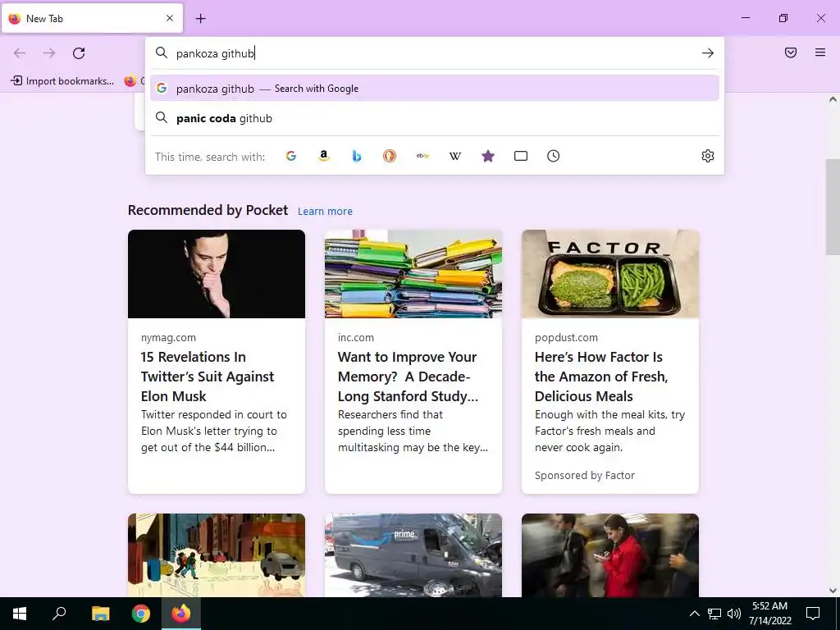Viewport: 840px width, 630px height.
Task: Open the Twitter suit article image
Action: [x=217, y=274]
